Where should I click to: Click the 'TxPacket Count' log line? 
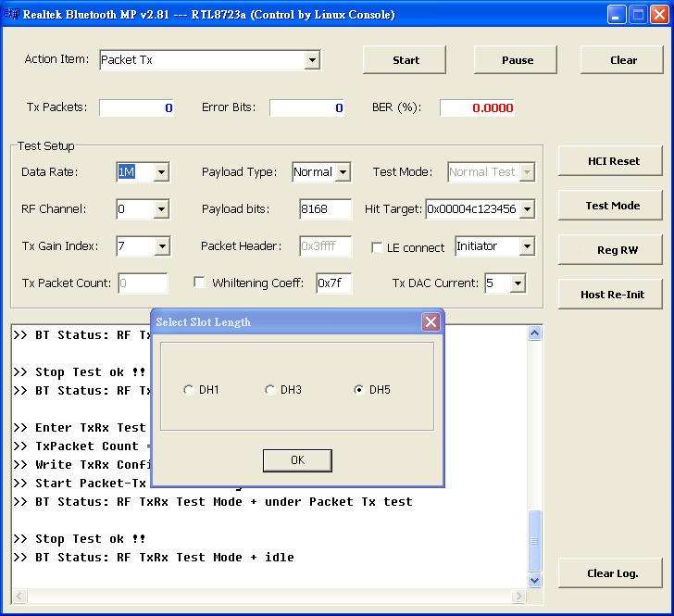[81, 446]
